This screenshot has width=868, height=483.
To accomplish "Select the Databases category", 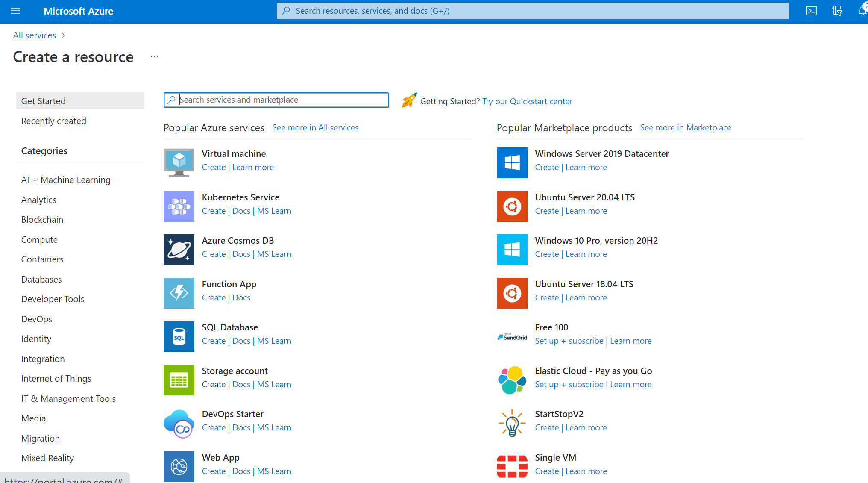I will coord(41,279).
